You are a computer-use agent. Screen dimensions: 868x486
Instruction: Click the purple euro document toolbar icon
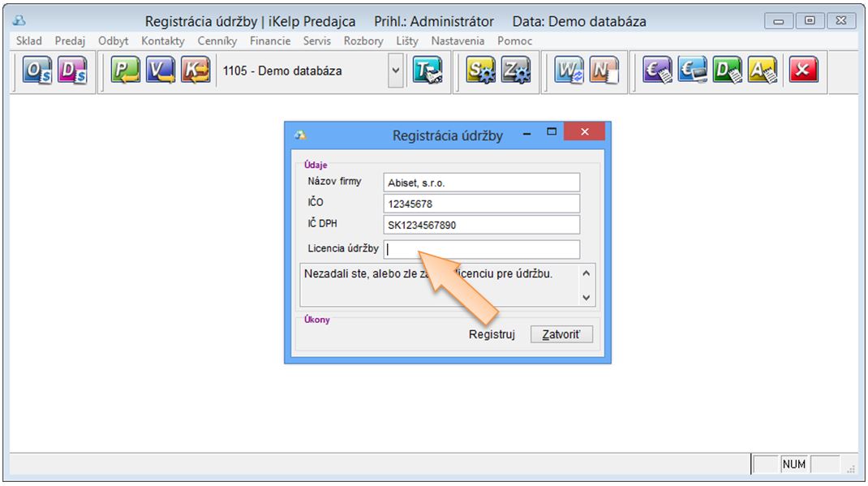click(x=657, y=71)
